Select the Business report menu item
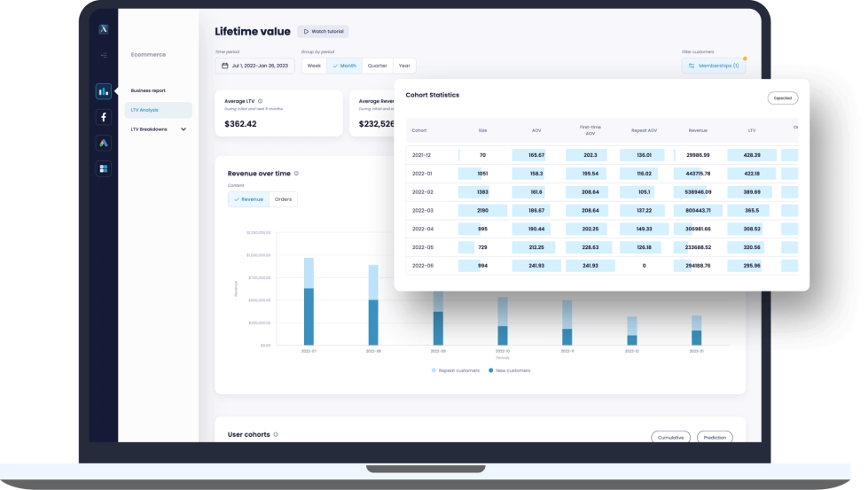 [x=148, y=90]
